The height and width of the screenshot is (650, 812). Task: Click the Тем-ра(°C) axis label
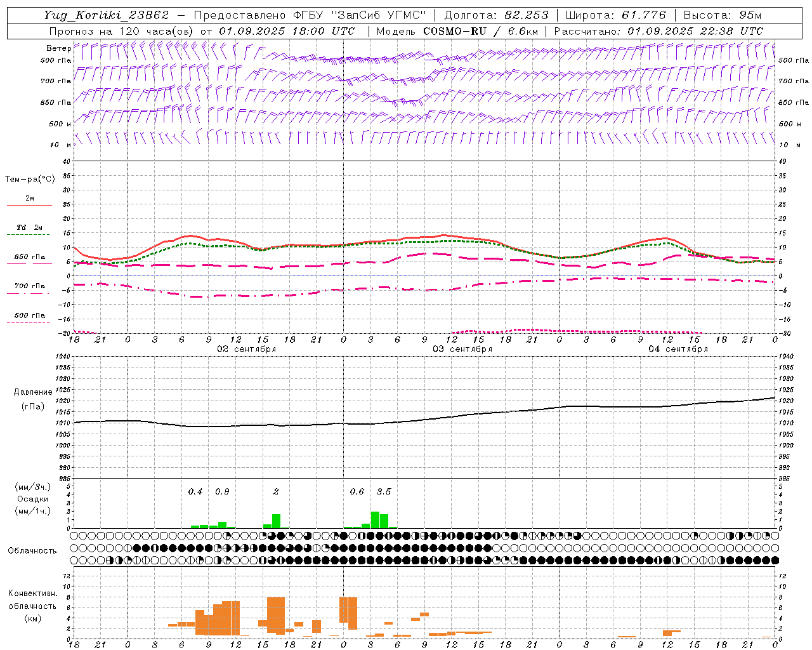(30, 180)
